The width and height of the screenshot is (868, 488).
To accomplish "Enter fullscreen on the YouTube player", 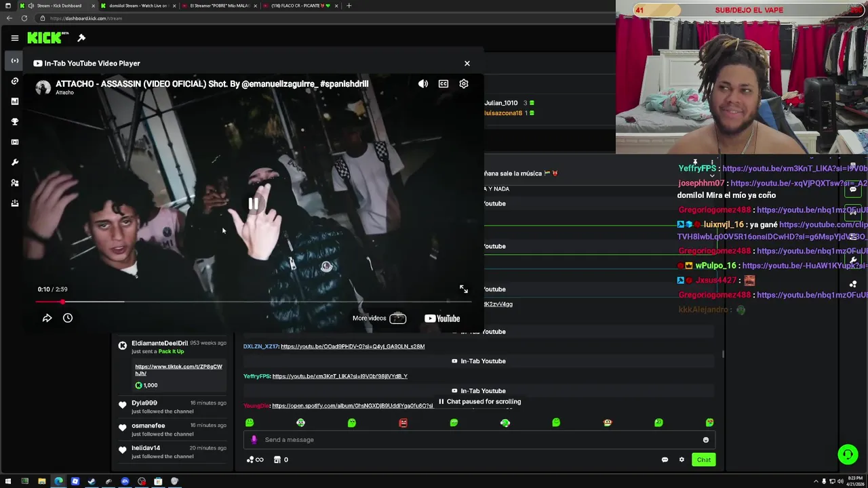I will coord(464,289).
